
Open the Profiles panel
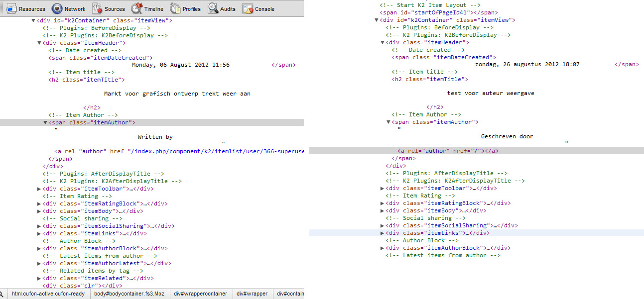tap(185, 8)
